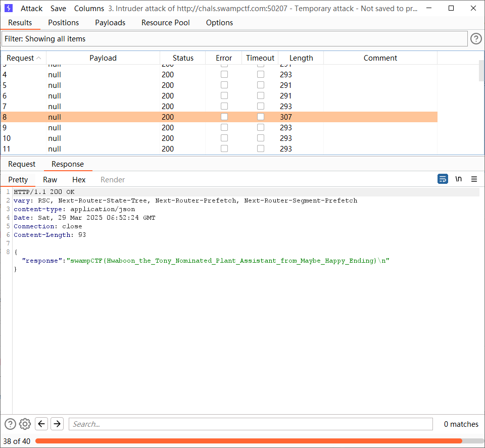
Task: Go to next search match arrow
Action: (x=57, y=424)
